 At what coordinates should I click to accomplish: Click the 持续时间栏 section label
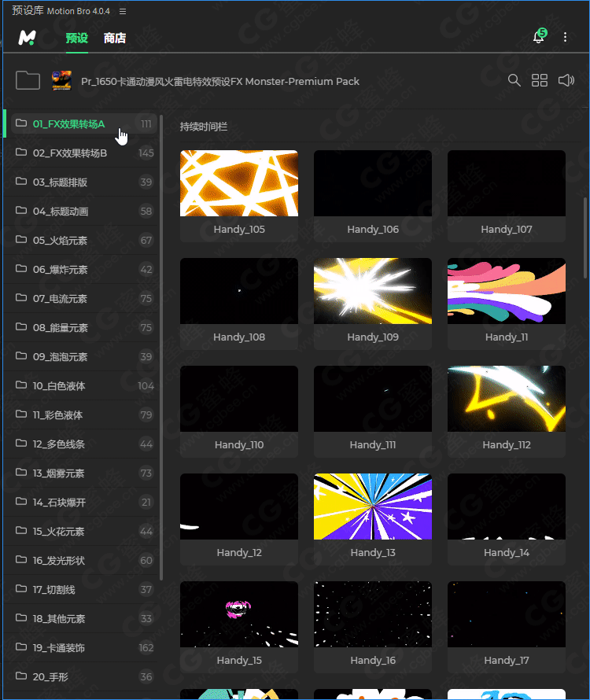(x=204, y=127)
